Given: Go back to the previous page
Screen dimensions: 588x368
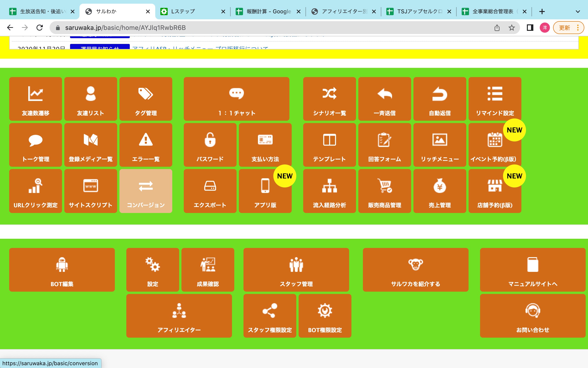Looking at the screenshot, I should click(x=10, y=28).
